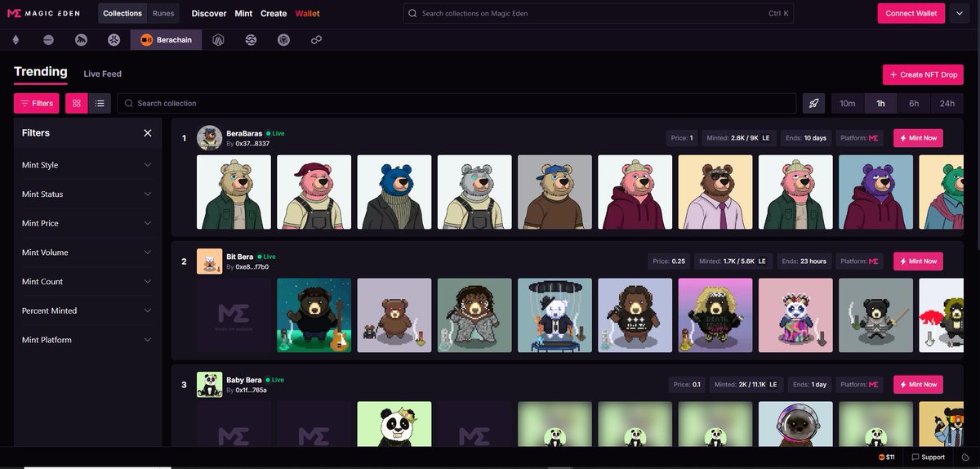Expand the Mint Count filter

click(x=87, y=281)
